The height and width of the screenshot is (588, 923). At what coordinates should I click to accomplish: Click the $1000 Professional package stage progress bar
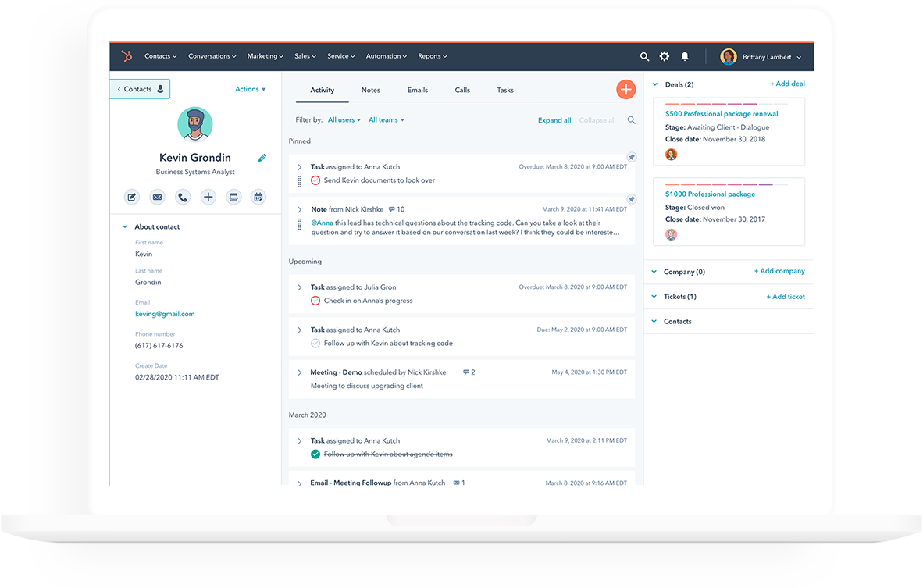[x=726, y=184]
